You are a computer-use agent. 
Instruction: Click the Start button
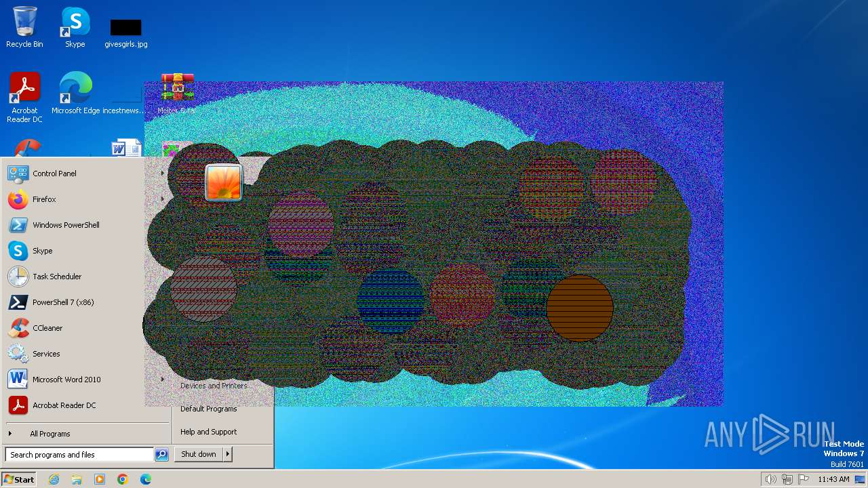pos(19,479)
